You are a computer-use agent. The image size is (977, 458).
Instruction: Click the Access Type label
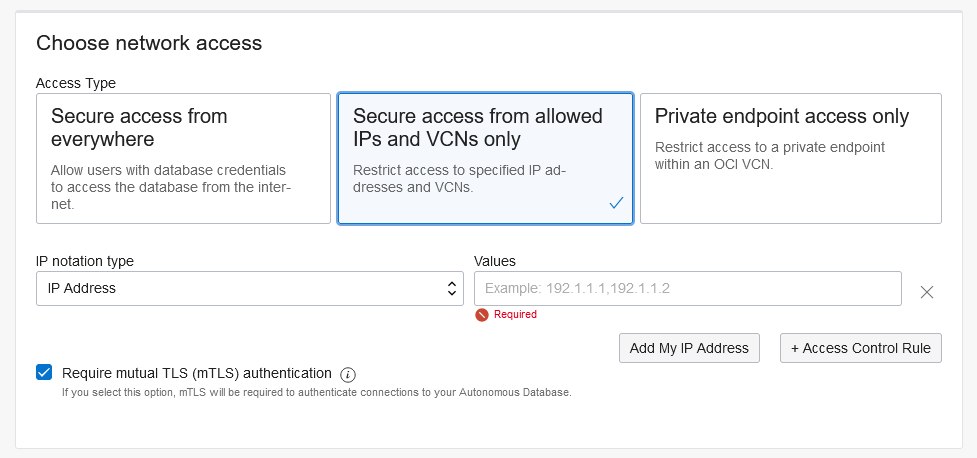(76, 83)
